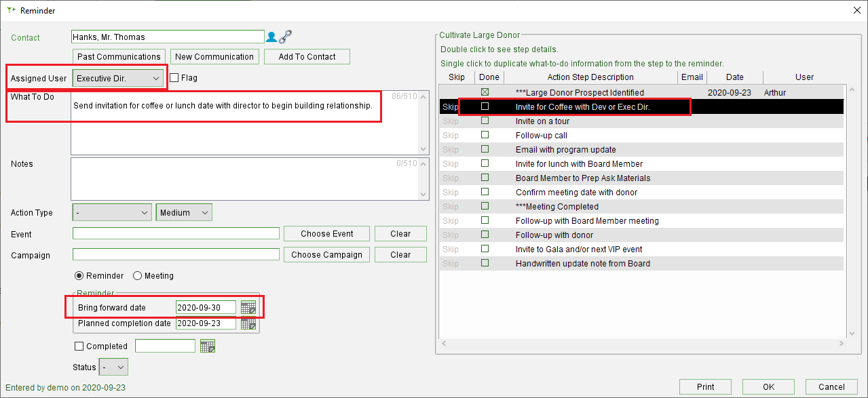Click the Reminder window title icon

(x=11, y=10)
